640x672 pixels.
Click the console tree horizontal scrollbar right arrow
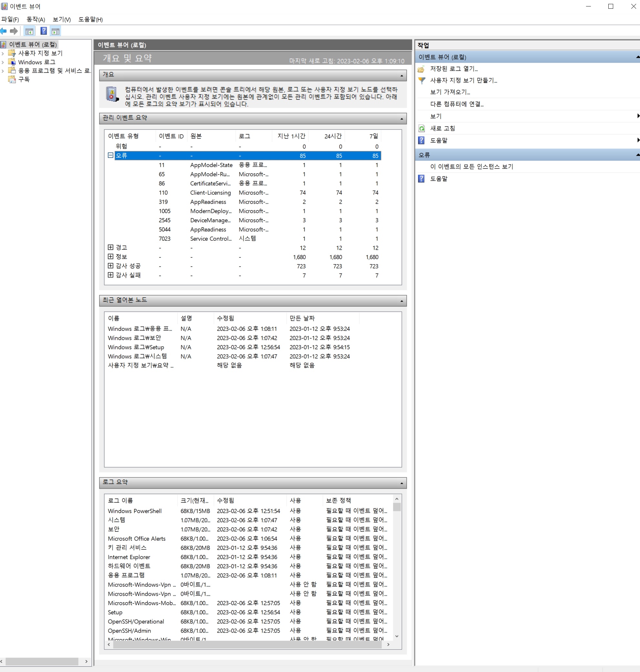tap(86, 661)
